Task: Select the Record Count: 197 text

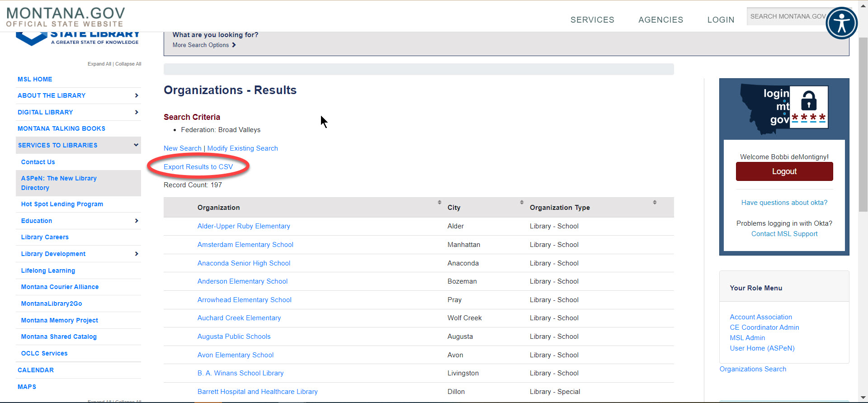Action: [193, 185]
